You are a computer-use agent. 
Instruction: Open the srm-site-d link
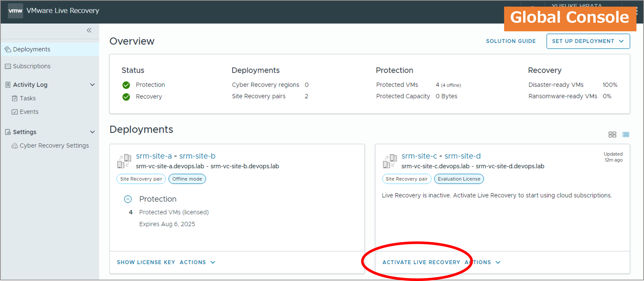point(462,156)
